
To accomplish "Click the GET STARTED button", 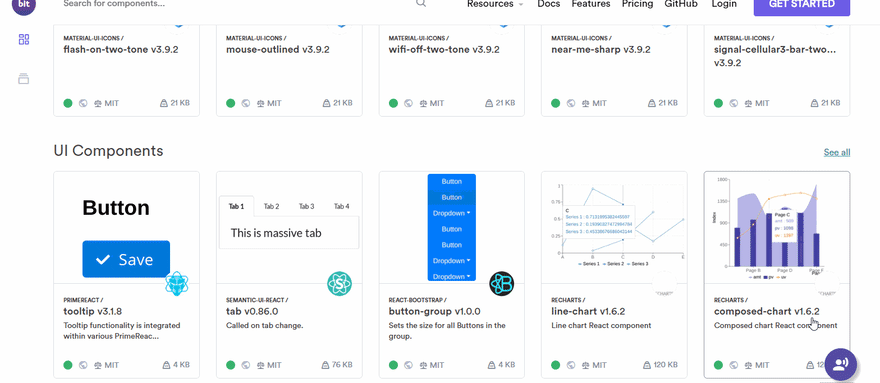I will click(801, 5).
